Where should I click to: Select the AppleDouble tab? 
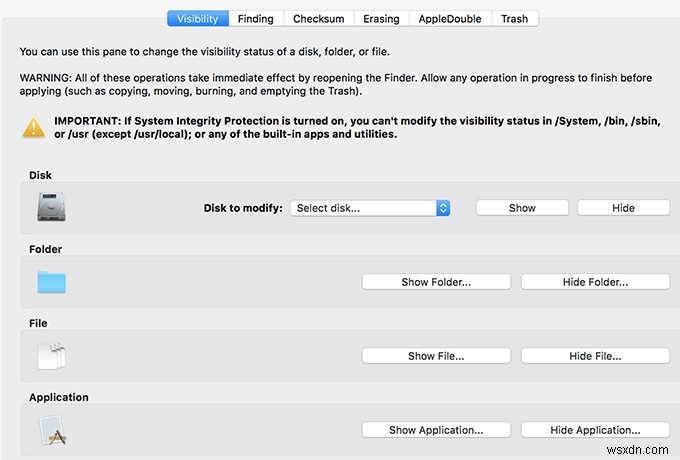(450, 18)
